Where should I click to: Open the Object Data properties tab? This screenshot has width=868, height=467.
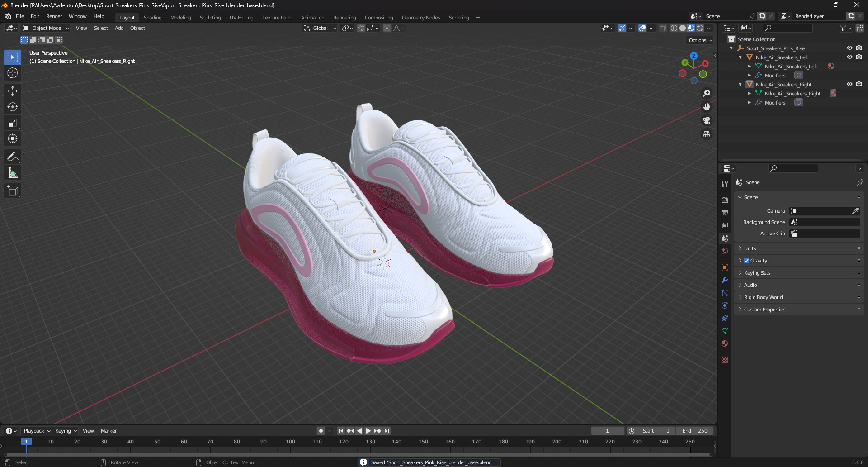pyautogui.click(x=725, y=331)
